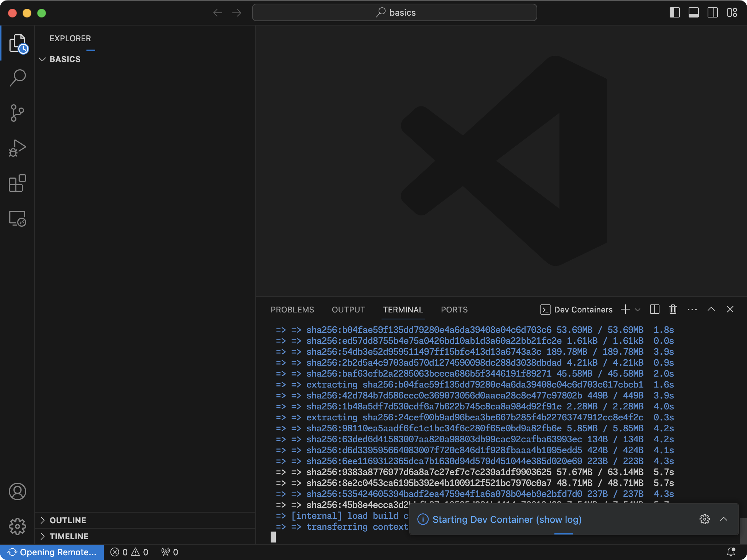The image size is (747, 560).
Task: Maximize the panel size
Action: coord(711,310)
